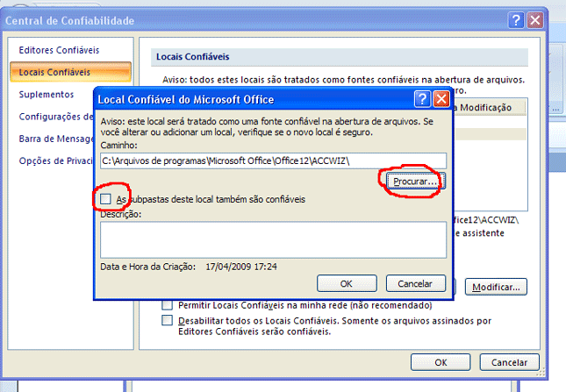566x392 pixels.
Task: Close the Central de Confiabilidade window
Action: pyautogui.click(x=535, y=20)
